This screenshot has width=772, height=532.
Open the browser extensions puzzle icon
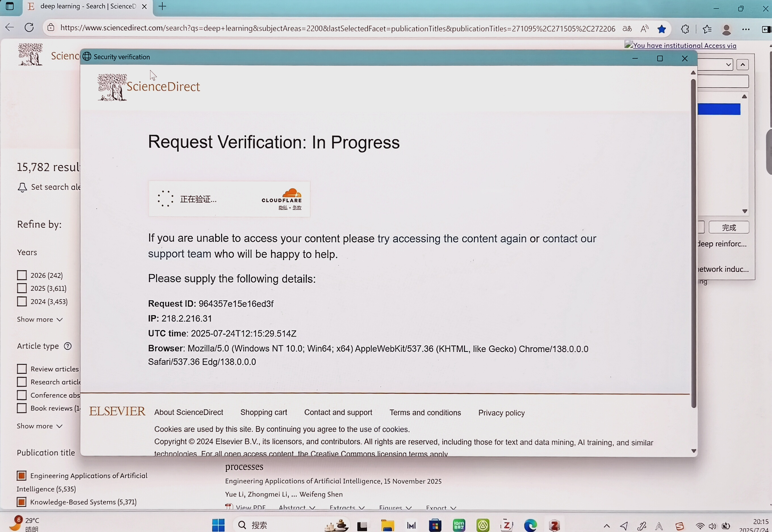[685, 29]
